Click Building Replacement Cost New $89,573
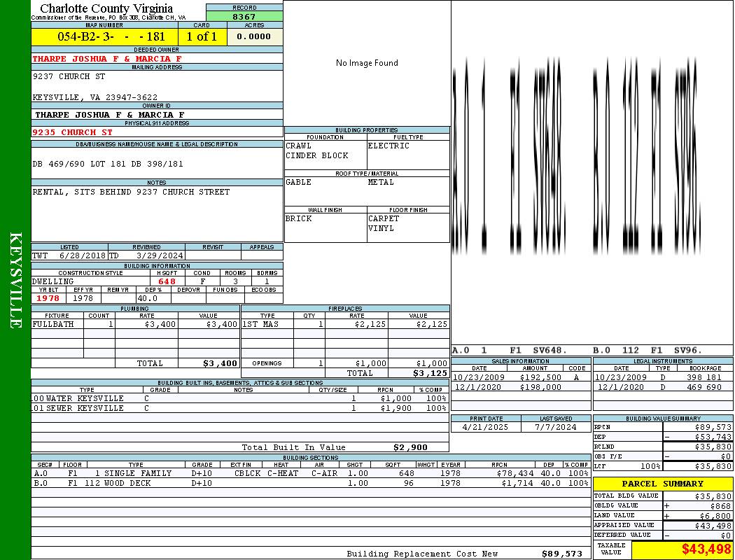735x560 pixels. click(562, 554)
